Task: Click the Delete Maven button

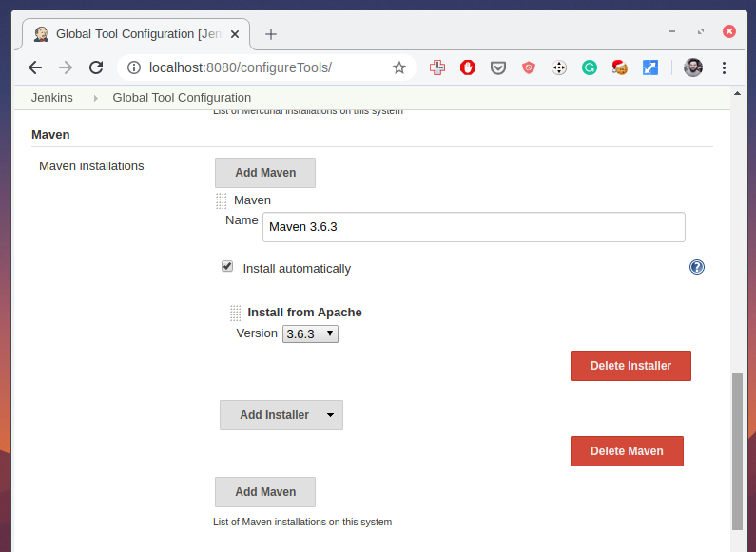Action: [627, 451]
